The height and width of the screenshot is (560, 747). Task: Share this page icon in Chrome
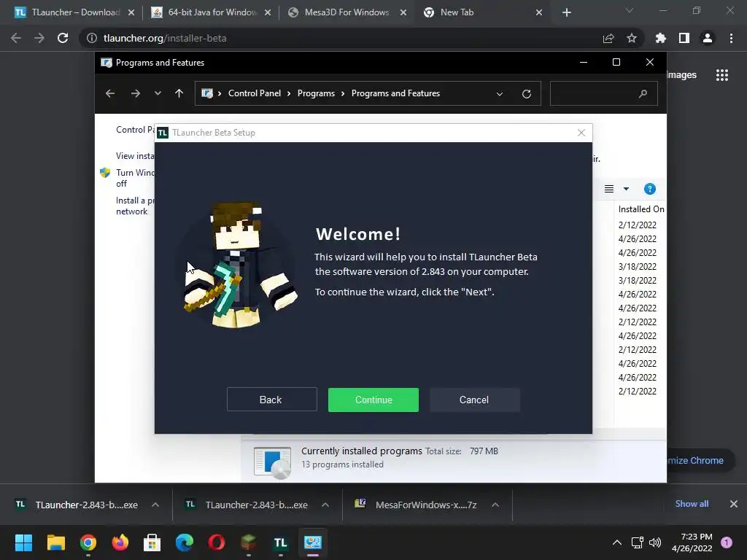608,38
